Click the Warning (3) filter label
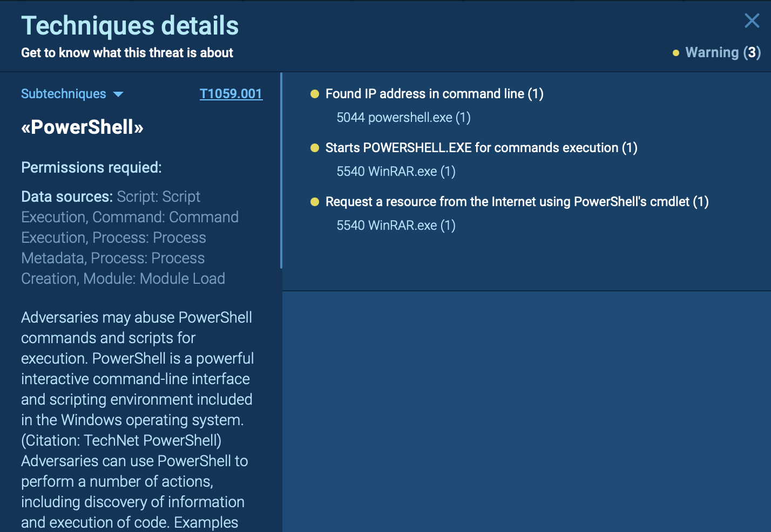771x532 pixels. 722,52
